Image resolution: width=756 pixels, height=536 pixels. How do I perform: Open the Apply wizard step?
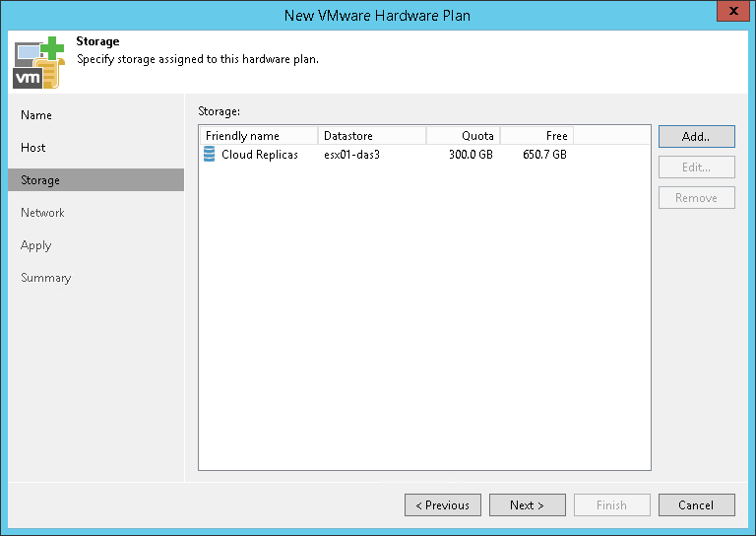tap(36, 245)
